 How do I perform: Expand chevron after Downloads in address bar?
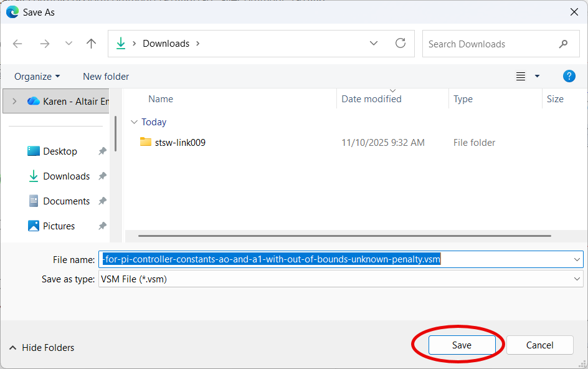tap(197, 44)
